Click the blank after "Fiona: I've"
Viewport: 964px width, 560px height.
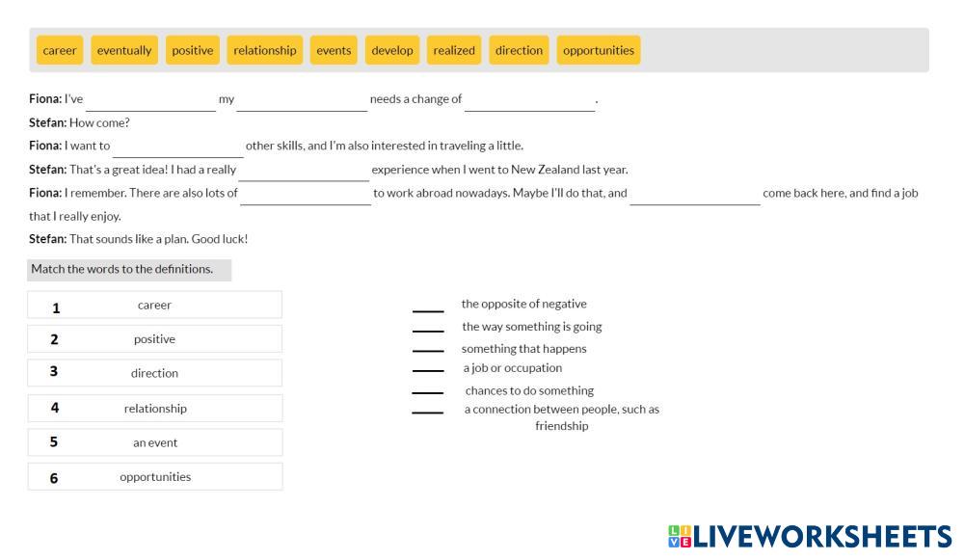[150, 100]
